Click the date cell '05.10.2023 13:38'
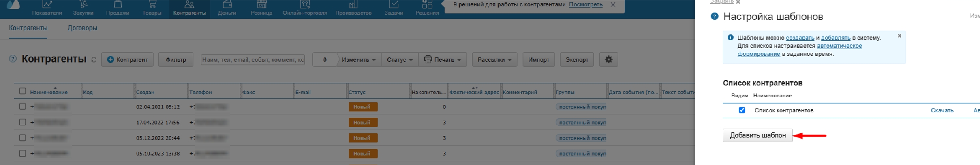980x165 pixels. [x=158, y=154]
